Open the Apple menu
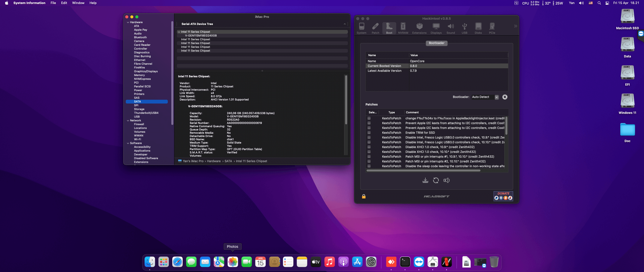 click(x=7, y=3)
